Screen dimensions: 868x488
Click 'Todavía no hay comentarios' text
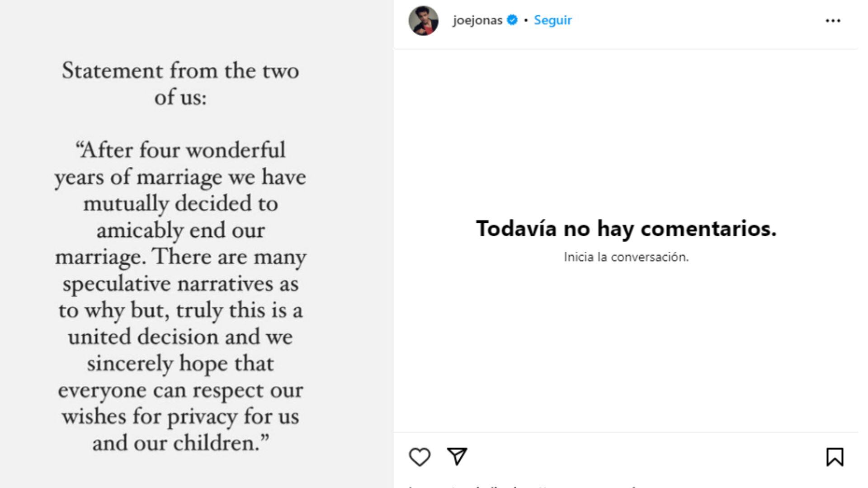(x=626, y=230)
